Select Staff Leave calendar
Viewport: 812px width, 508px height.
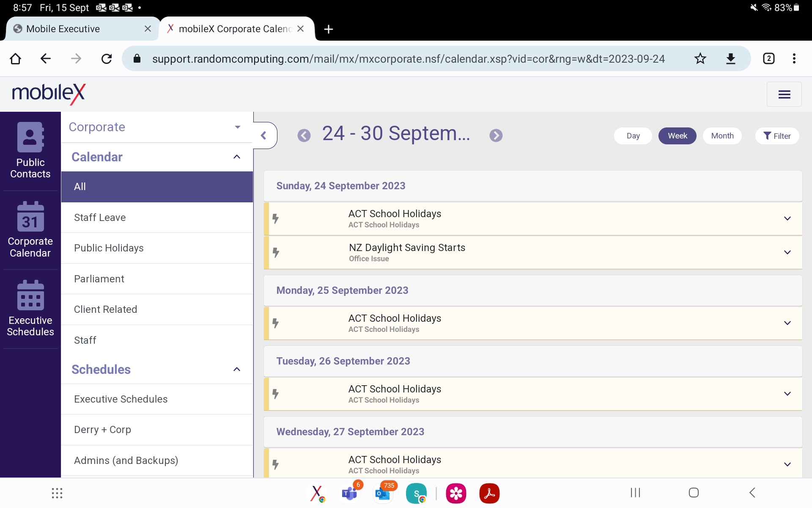pyautogui.click(x=100, y=218)
